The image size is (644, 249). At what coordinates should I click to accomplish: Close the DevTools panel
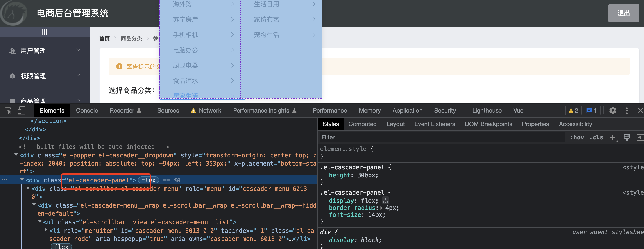[640, 111]
